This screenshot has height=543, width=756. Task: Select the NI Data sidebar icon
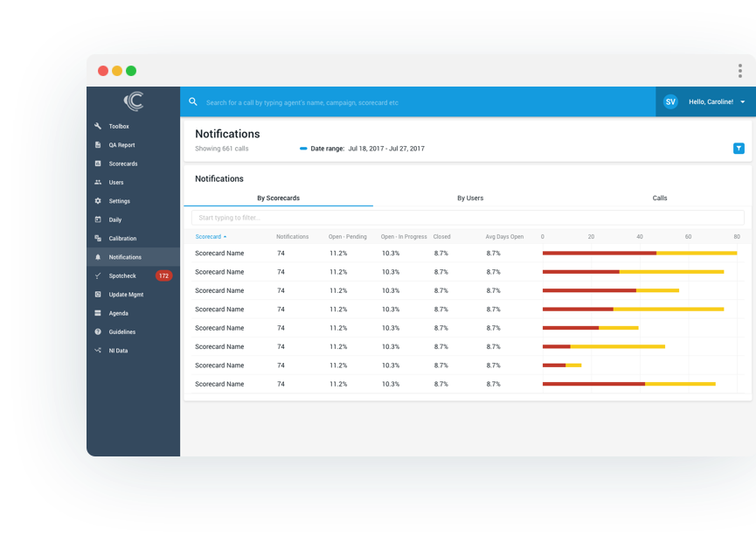tap(117, 350)
